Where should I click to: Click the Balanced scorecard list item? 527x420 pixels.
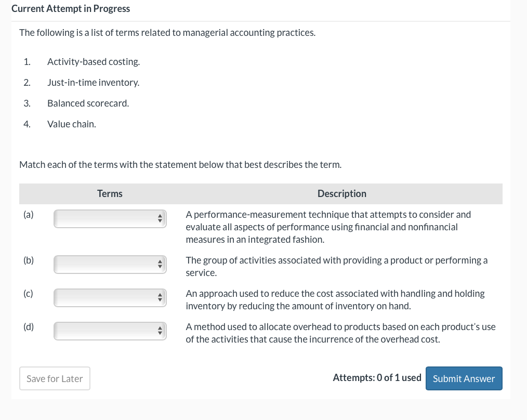tap(88, 103)
